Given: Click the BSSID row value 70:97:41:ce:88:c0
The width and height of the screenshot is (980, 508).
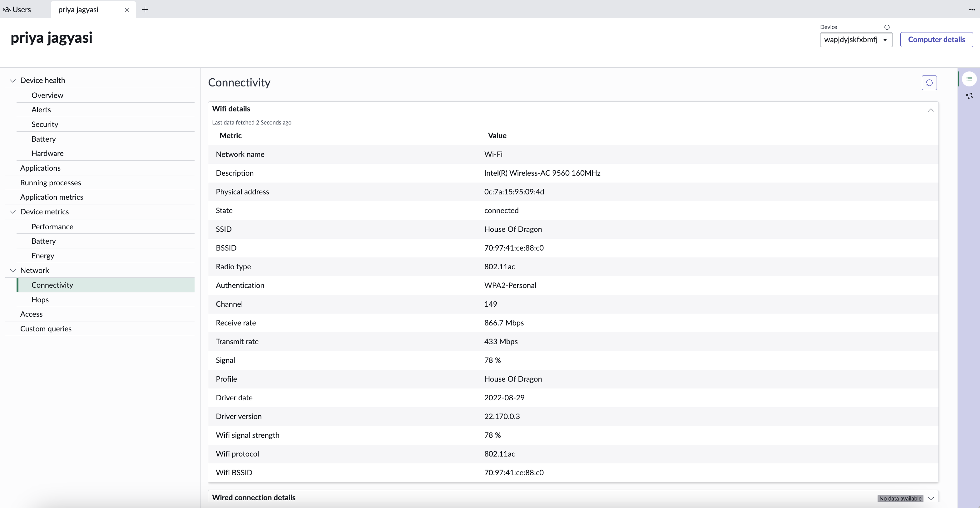Looking at the screenshot, I should (514, 248).
